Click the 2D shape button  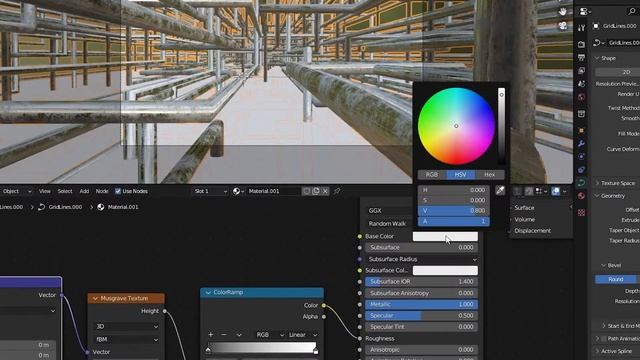pyautogui.click(x=618, y=72)
